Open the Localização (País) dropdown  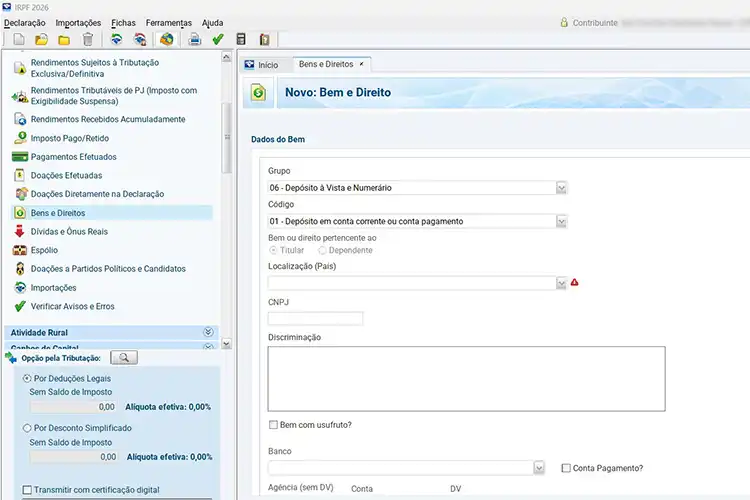click(562, 283)
